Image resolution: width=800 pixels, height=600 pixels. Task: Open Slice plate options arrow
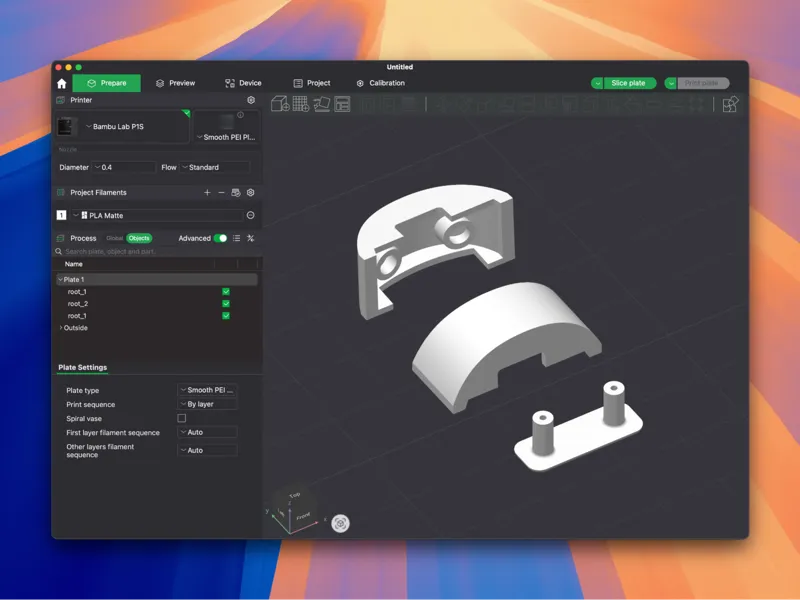(596, 83)
